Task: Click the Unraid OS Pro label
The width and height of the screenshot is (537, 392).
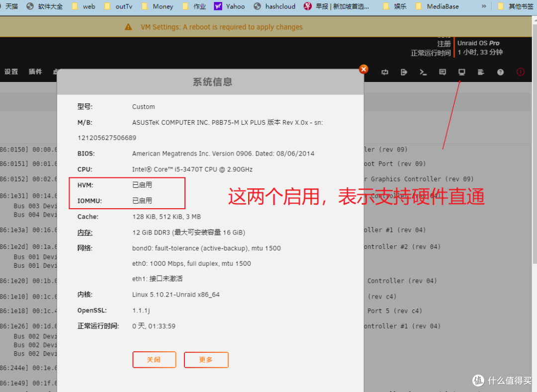Action: click(x=478, y=43)
